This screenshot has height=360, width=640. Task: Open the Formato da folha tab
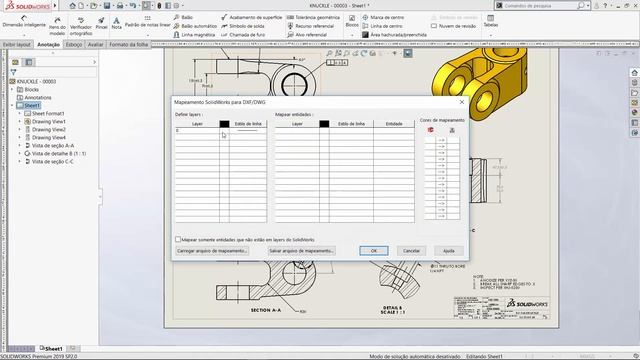pyautogui.click(x=129, y=44)
